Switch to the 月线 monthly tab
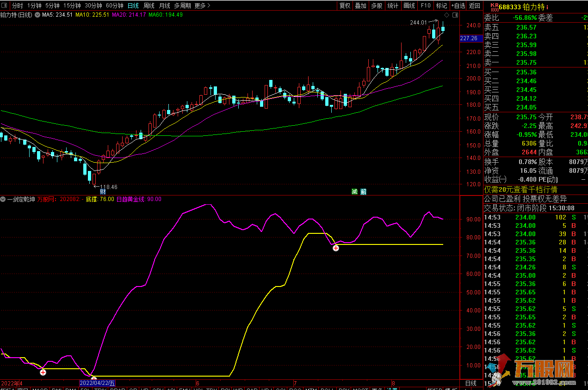The height and width of the screenshot is (390, 588). pos(165,6)
